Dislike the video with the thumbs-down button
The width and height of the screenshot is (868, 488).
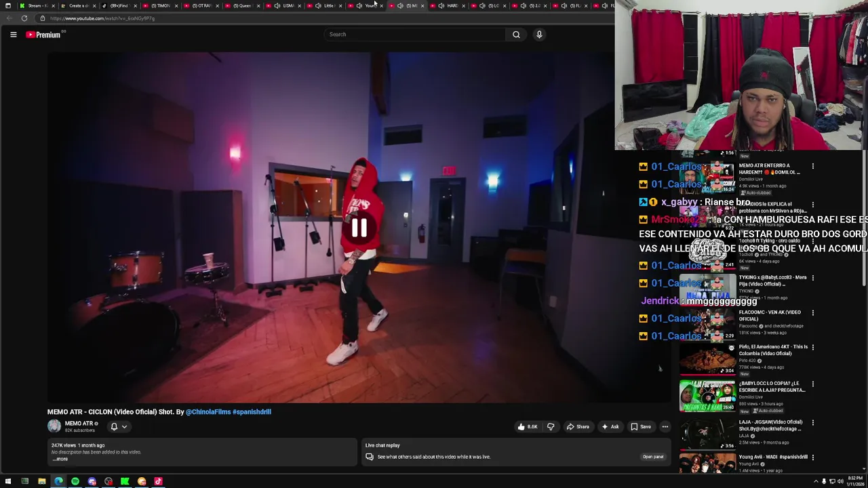click(551, 426)
